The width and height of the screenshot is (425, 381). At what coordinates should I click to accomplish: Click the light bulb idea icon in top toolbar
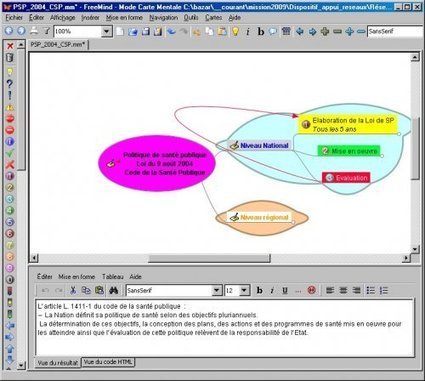[x=235, y=31]
